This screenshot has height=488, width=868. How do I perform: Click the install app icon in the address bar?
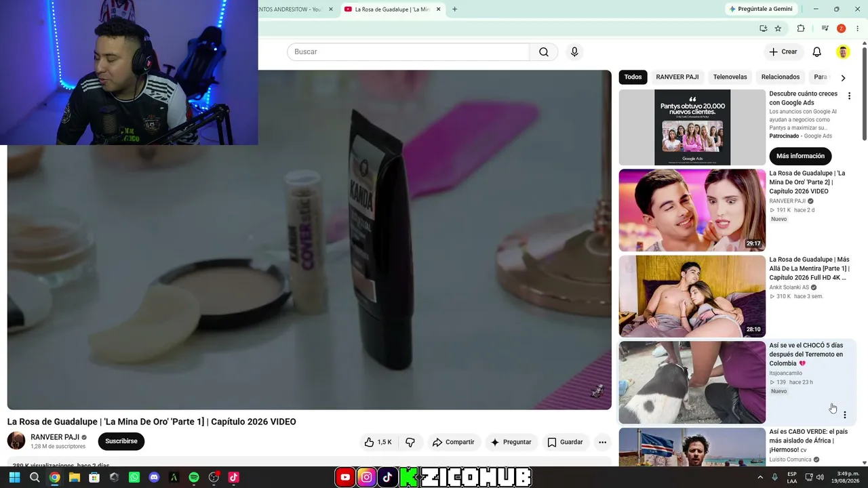coord(764,28)
